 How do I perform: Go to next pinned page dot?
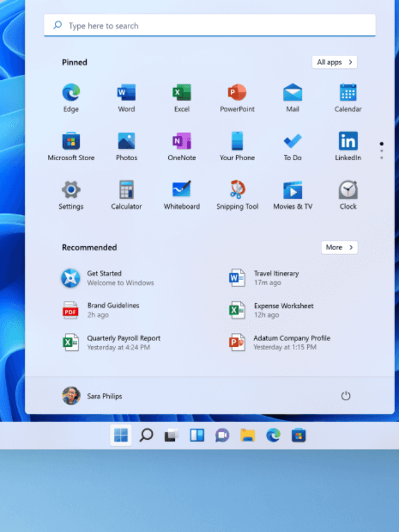[382, 151]
